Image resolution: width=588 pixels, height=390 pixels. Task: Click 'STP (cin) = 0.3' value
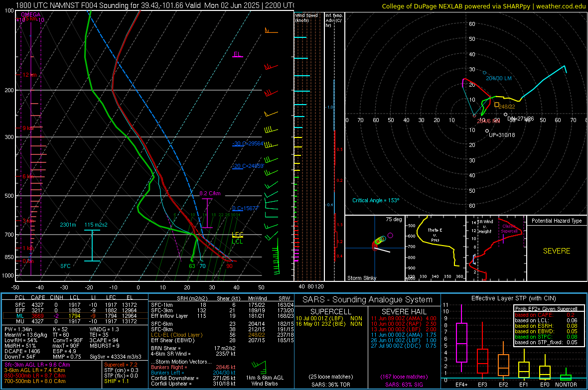[x=121, y=370]
